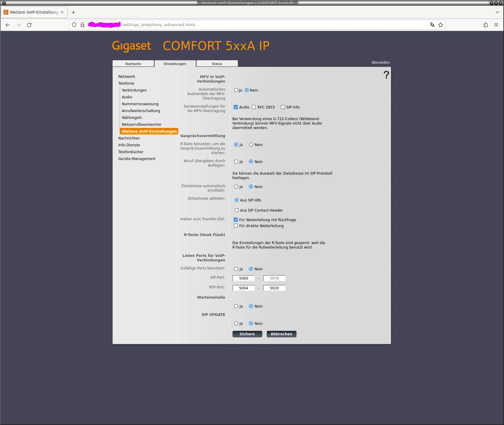Click the SIP-Port end field 5076
The image size is (504, 425).
pyautogui.click(x=274, y=278)
